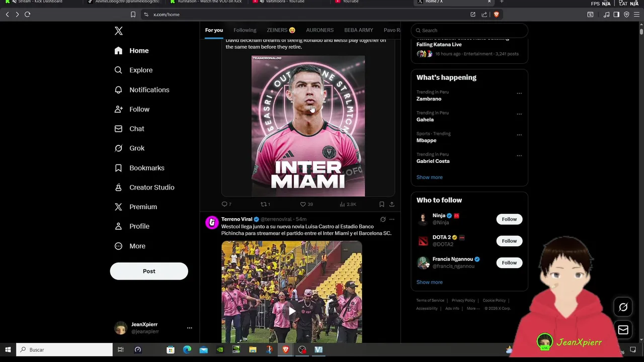The height and width of the screenshot is (362, 644).
Task: Click the Windows taskbar search box Buscar
Action: [64, 350]
